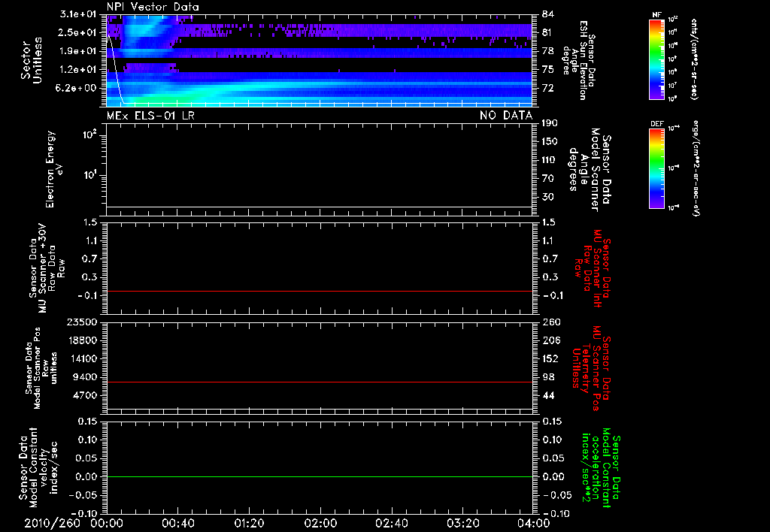The image size is (770, 532).
Task: Click the NPI spectrogram plot area
Action: tap(319, 60)
